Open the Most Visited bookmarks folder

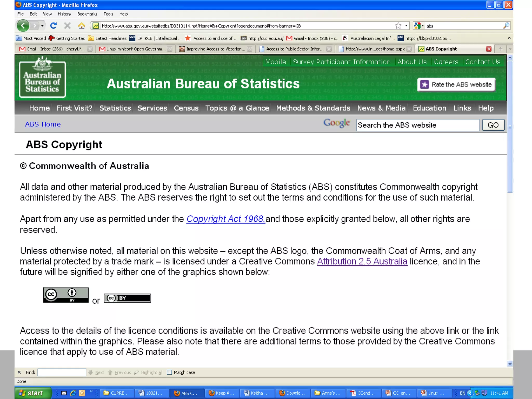31,38
